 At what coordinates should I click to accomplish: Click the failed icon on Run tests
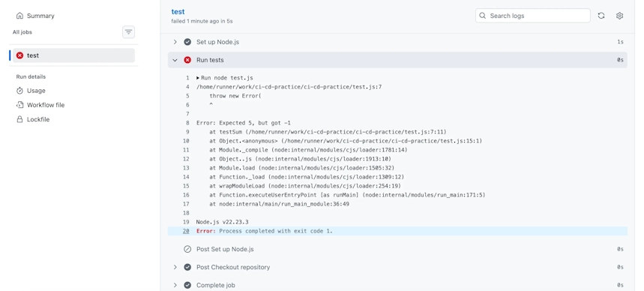click(187, 60)
